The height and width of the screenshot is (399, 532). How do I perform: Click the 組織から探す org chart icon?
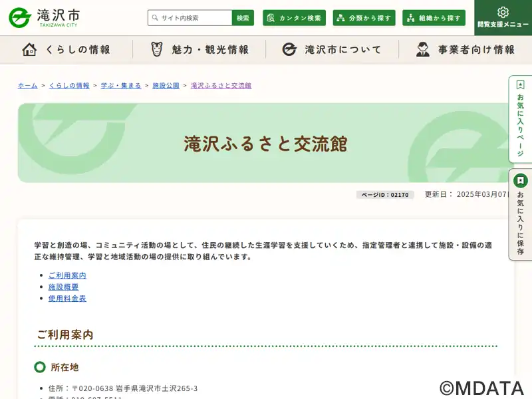410,18
